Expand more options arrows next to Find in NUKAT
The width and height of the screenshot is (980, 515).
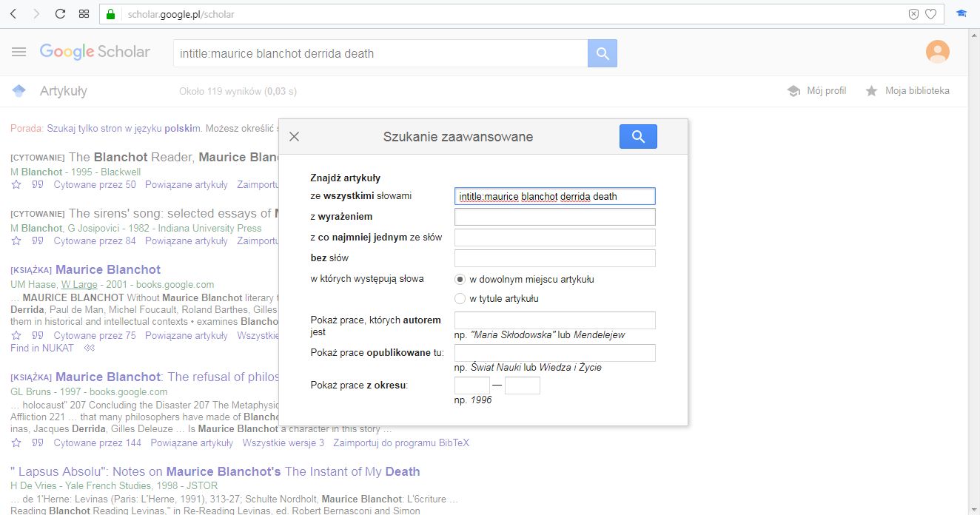click(x=90, y=348)
